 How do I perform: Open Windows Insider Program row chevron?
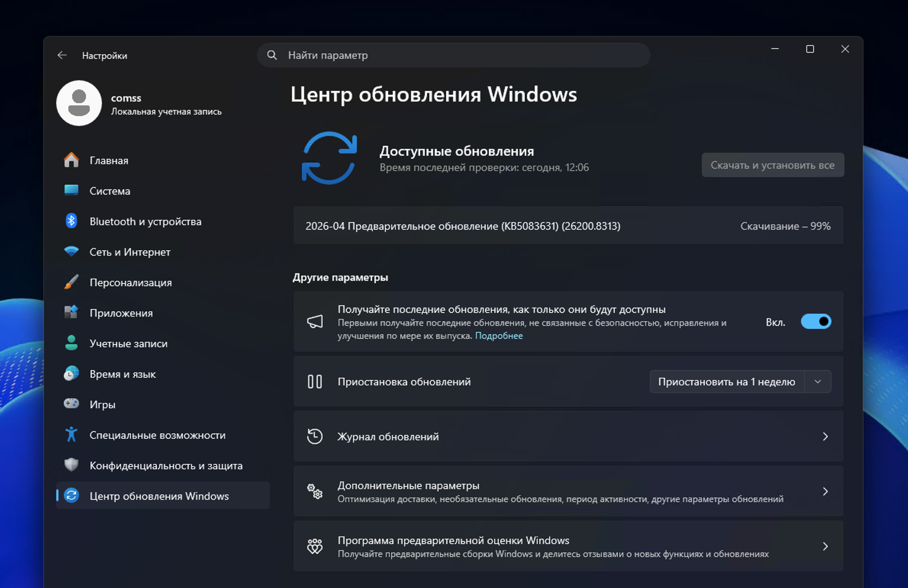(x=825, y=546)
